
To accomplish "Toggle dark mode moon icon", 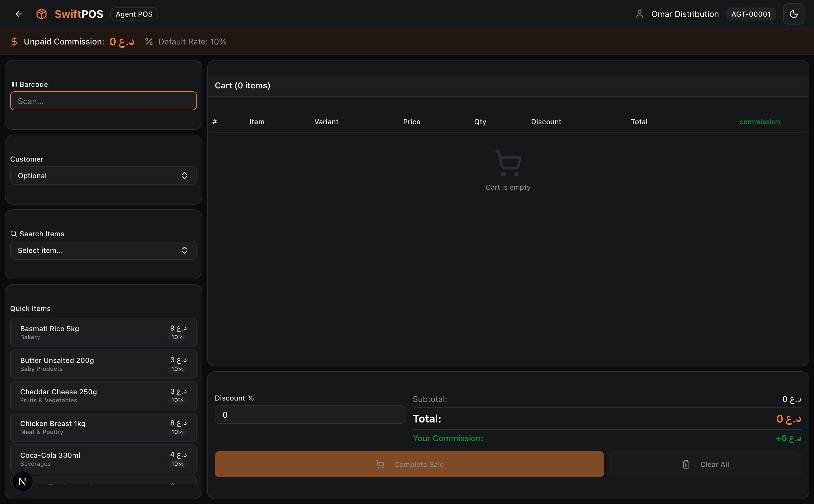I will tap(794, 14).
